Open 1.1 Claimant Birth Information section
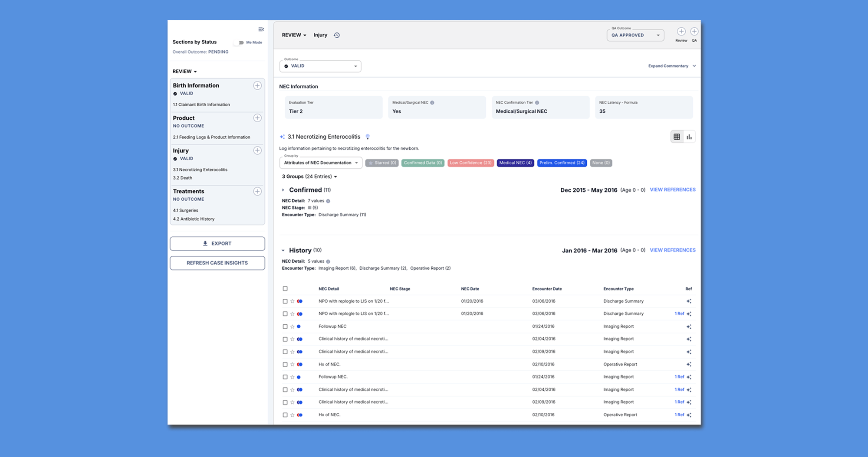This screenshot has height=457, width=868. (x=201, y=104)
